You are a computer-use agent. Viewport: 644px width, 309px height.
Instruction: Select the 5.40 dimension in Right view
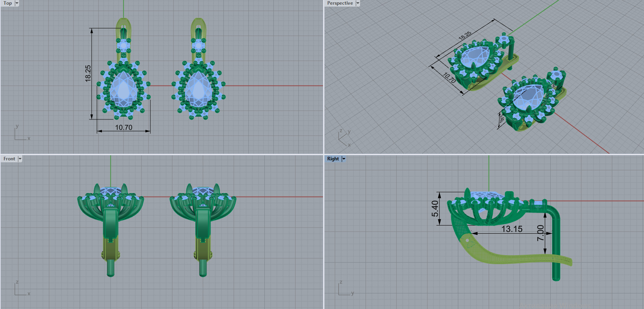pos(435,209)
